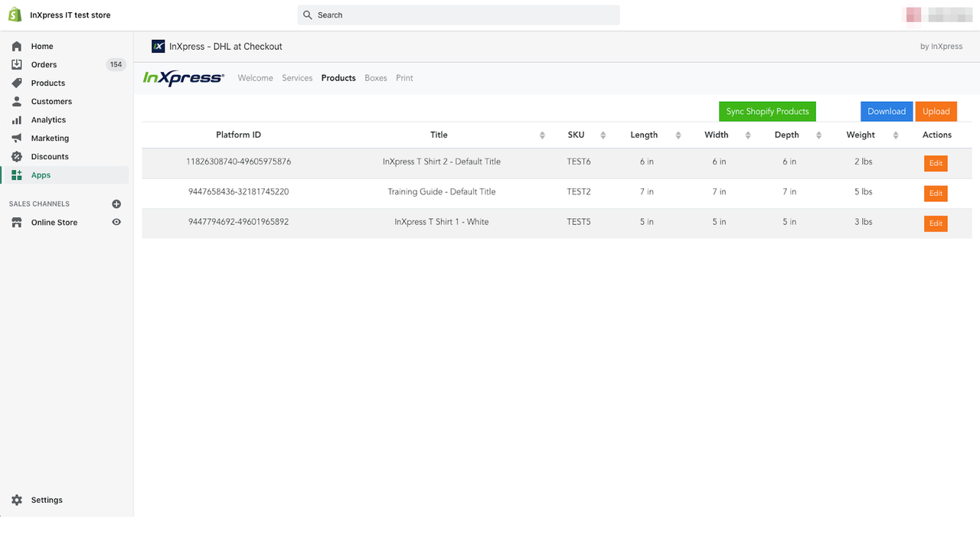Screen dimensions: 980x551
Task: Select the Orders icon in the sidebar
Action: pyautogui.click(x=15, y=64)
